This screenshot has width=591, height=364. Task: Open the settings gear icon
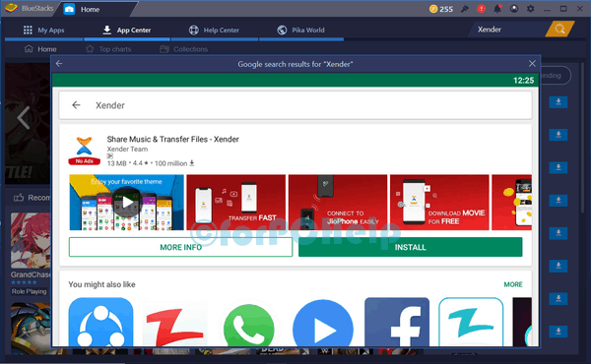[x=530, y=9]
